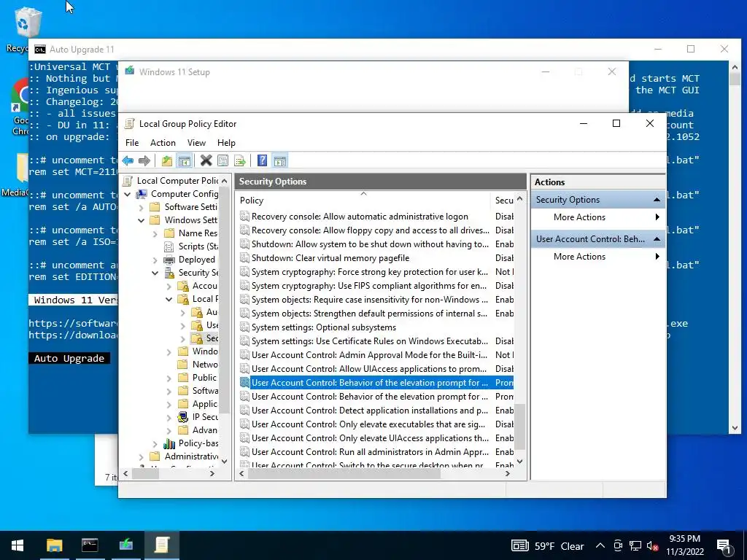The image size is (747, 560).
Task: Open the notification center icon
Action: tap(724, 546)
